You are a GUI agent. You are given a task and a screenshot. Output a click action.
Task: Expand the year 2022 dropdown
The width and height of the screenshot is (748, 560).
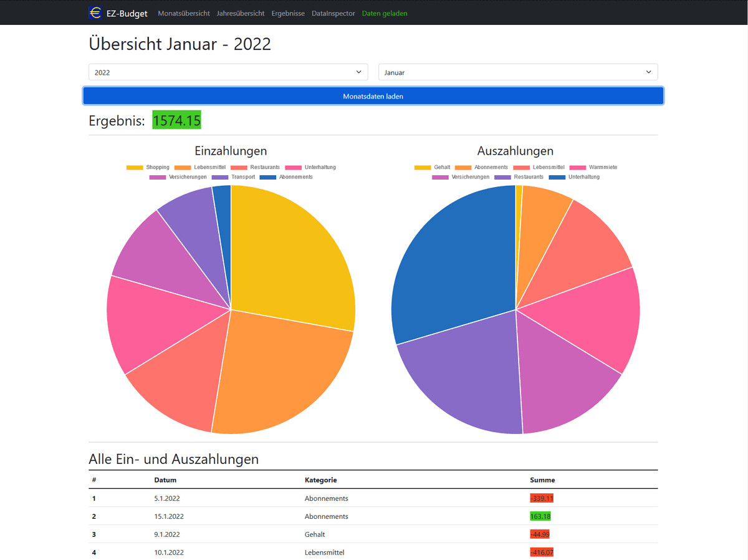coord(228,72)
